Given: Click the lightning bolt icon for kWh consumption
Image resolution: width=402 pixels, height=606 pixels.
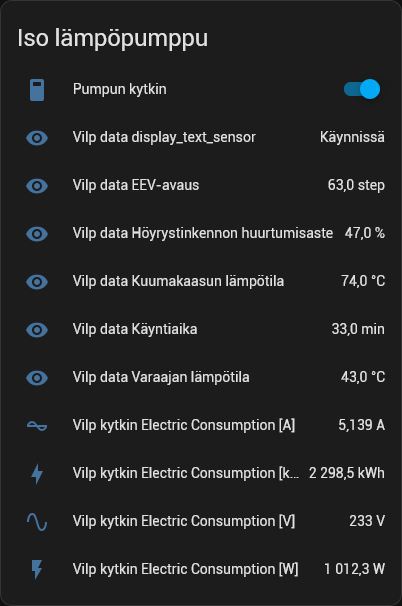Looking at the screenshot, I should (x=37, y=473).
